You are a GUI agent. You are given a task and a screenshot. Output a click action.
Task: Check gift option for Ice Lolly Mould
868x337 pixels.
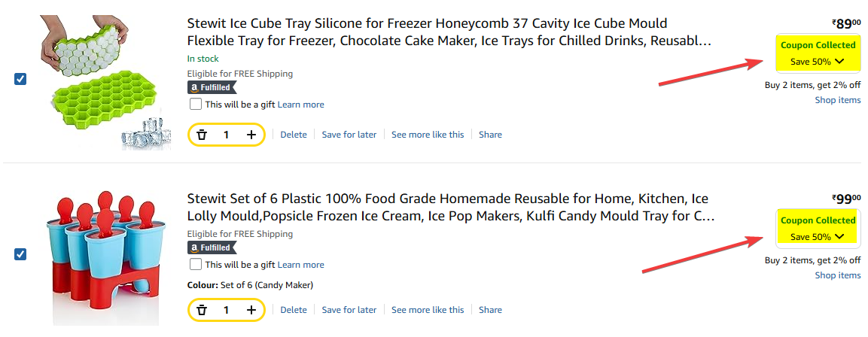point(196,265)
